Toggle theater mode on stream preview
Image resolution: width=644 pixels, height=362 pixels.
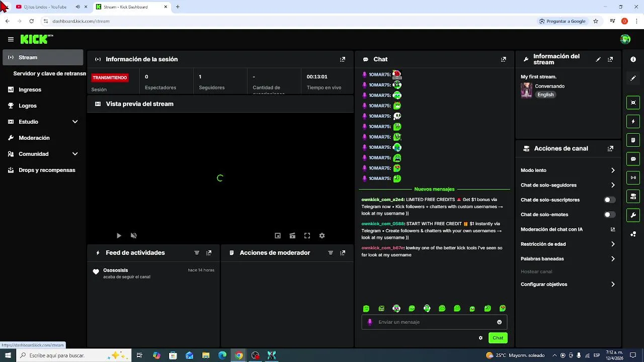click(292, 235)
